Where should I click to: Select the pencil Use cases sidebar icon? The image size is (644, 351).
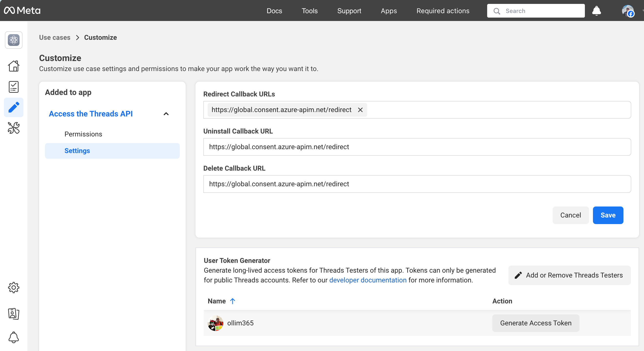tap(13, 107)
